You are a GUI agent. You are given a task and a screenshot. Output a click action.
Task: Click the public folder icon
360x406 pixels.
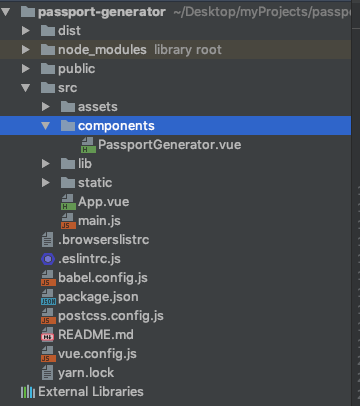click(48, 69)
